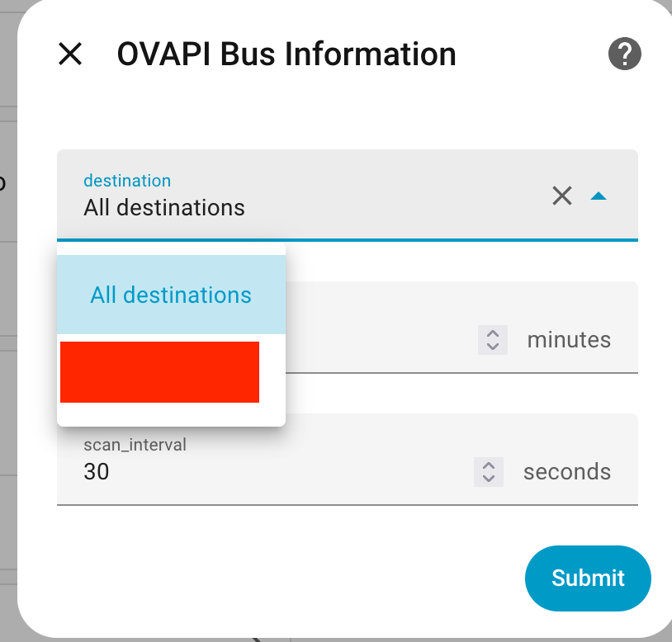
Task: Click the dimmed background outside the dialog
Action: pyautogui.click(x=7, y=330)
